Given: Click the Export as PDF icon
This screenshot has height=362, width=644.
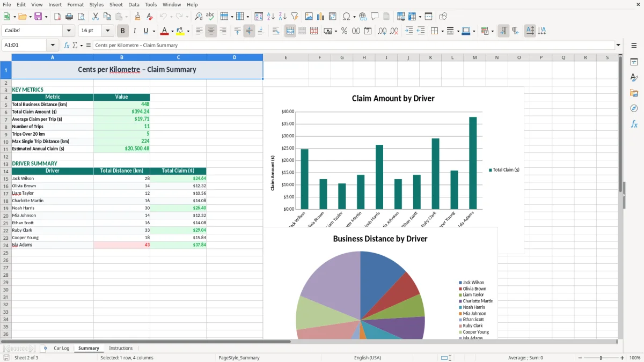Looking at the screenshot, I should 57,17.
